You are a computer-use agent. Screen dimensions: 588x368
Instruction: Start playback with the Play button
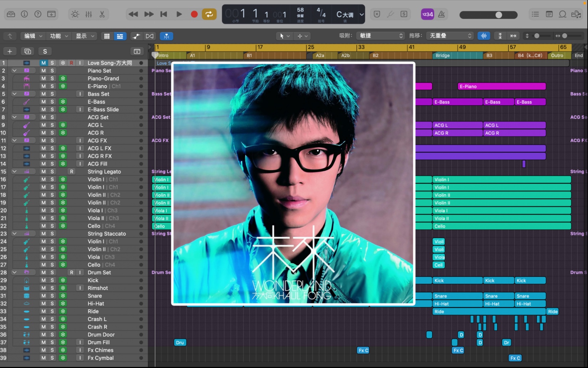pyautogui.click(x=179, y=14)
